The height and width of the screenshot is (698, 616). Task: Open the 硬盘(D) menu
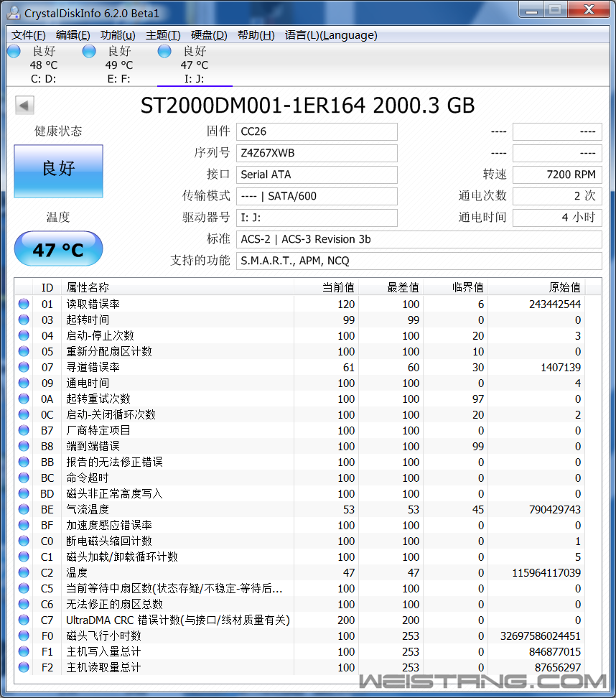209,35
